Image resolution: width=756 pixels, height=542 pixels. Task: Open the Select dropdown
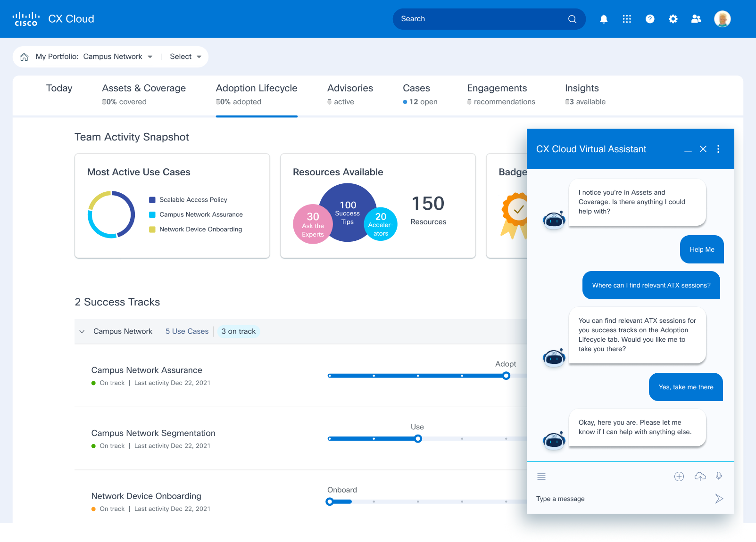[186, 57]
